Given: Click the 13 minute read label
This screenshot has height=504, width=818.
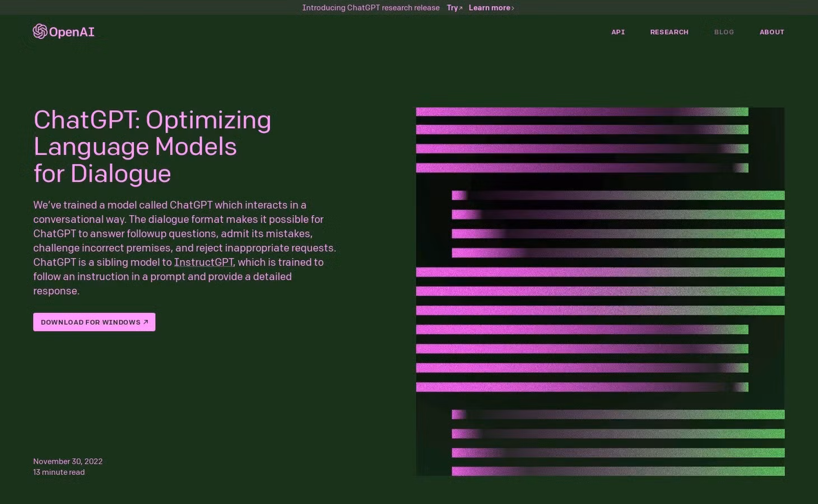Looking at the screenshot, I should point(59,472).
